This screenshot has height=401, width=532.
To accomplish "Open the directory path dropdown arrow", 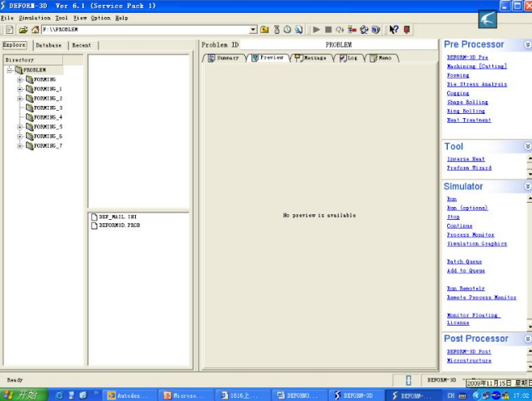I will click(253, 30).
